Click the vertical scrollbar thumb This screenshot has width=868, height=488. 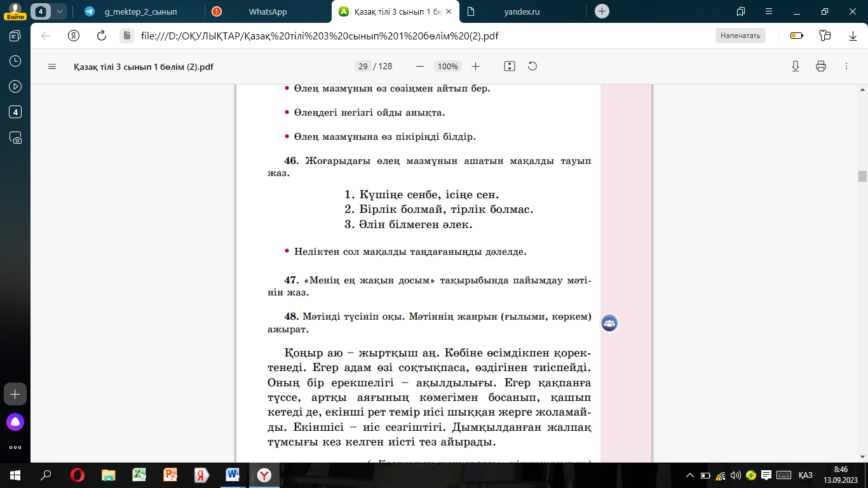pos(862,176)
